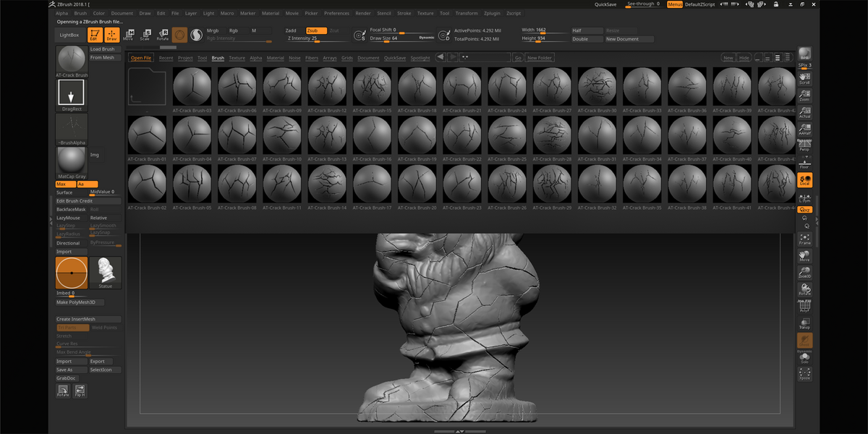Viewport: 868px width, 434px height.
Task: Toggle the Edit mode button
Action: (95, 35)
